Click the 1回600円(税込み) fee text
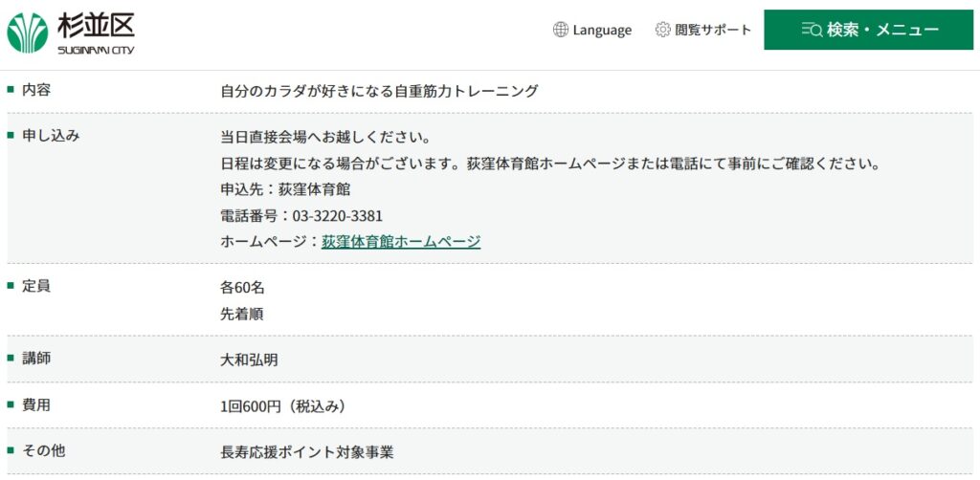The image size is (980, 480). pyautogui.click(x=282, y=407)
